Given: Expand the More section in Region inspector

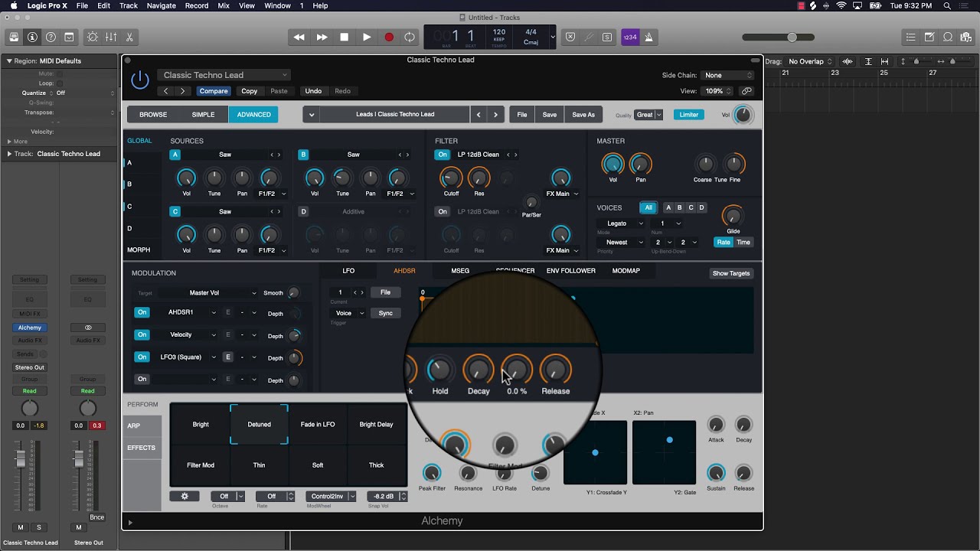Looking at the screenshot, I should 17,142.
